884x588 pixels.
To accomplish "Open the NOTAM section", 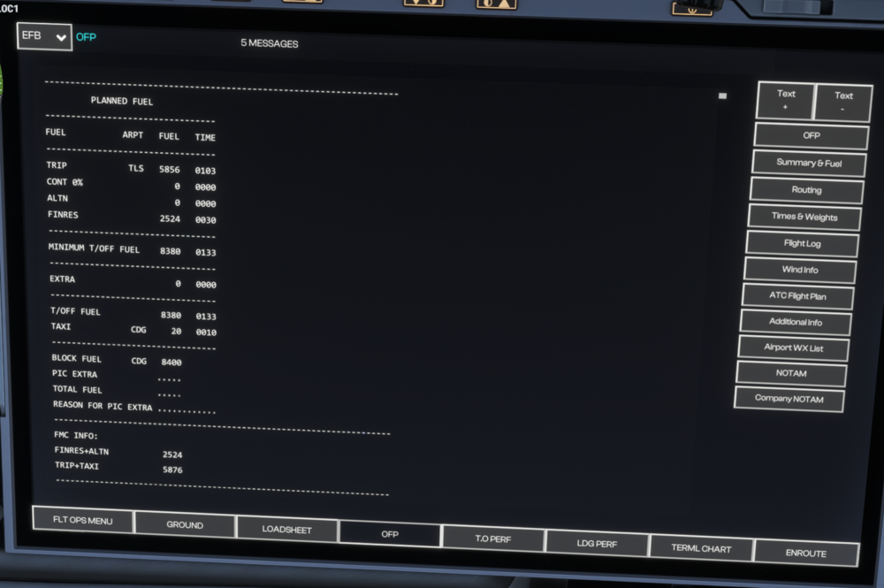I will click(x=791, y=373).
